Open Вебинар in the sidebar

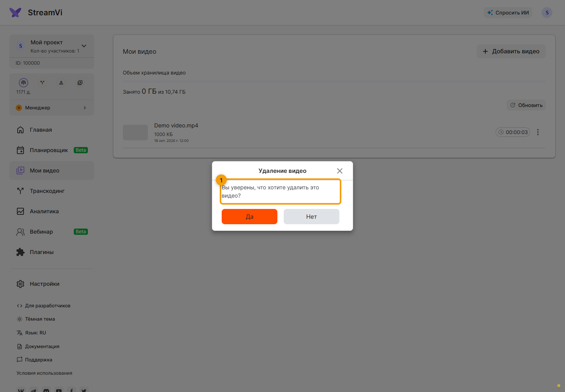click(52, 232)
